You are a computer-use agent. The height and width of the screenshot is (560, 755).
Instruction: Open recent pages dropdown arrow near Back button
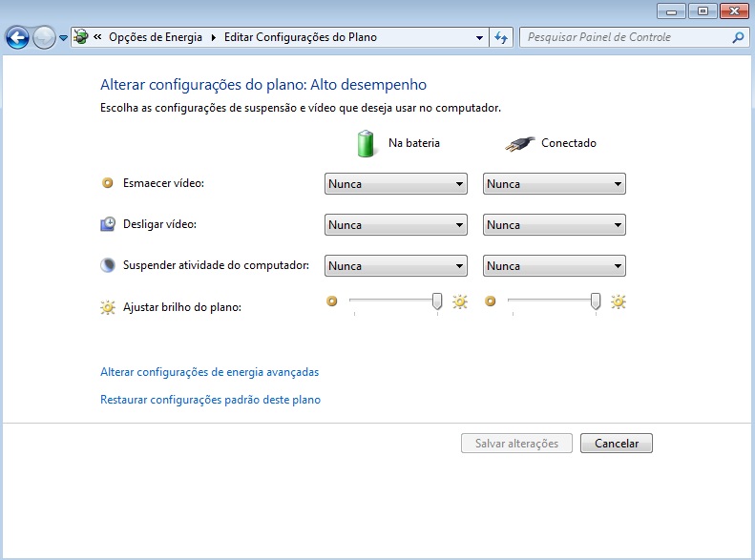point(63,38)
